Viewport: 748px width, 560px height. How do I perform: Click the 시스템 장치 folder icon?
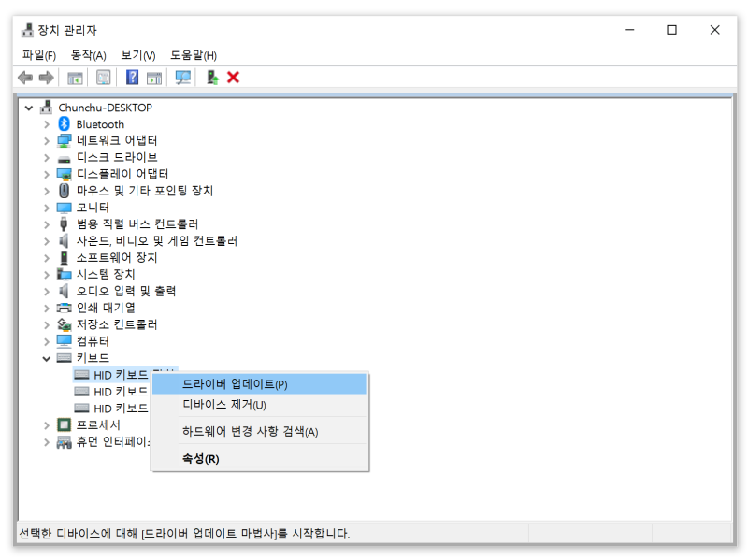pyautogui.click(x=64, y=274)
